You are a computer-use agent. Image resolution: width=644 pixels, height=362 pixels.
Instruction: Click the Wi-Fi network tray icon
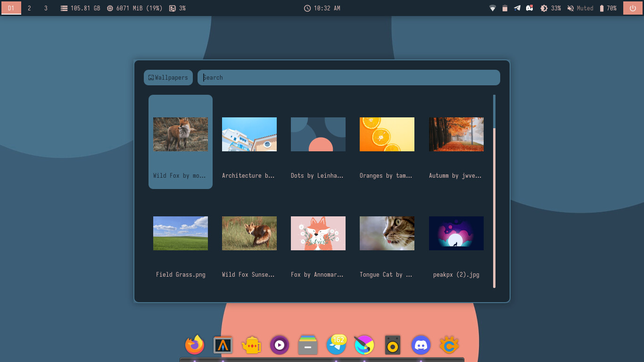pyautogui.click(x=493, y=8)
